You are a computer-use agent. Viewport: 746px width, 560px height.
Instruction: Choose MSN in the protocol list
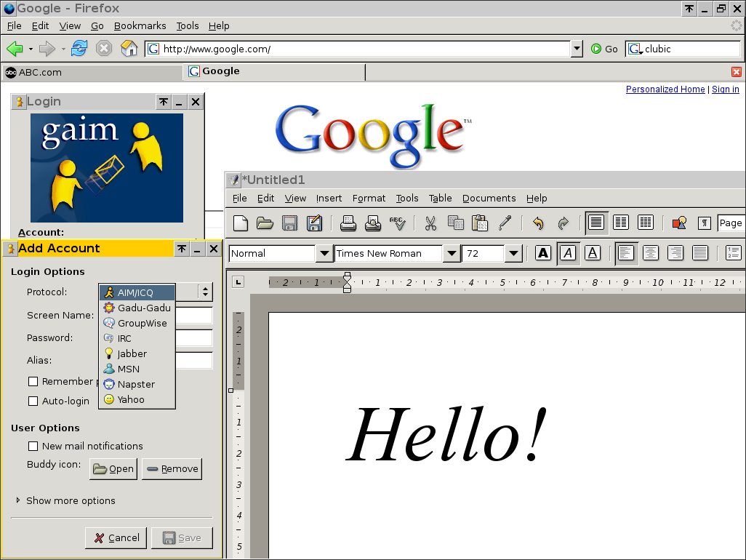pyautogui.click(x=137, y=369)
